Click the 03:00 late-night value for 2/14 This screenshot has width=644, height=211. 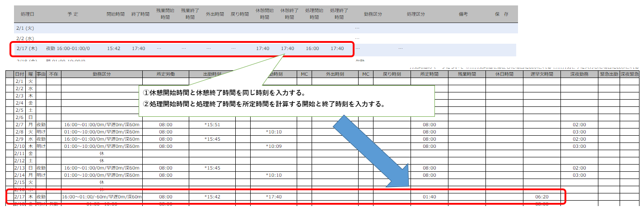(x=579, y=175)
